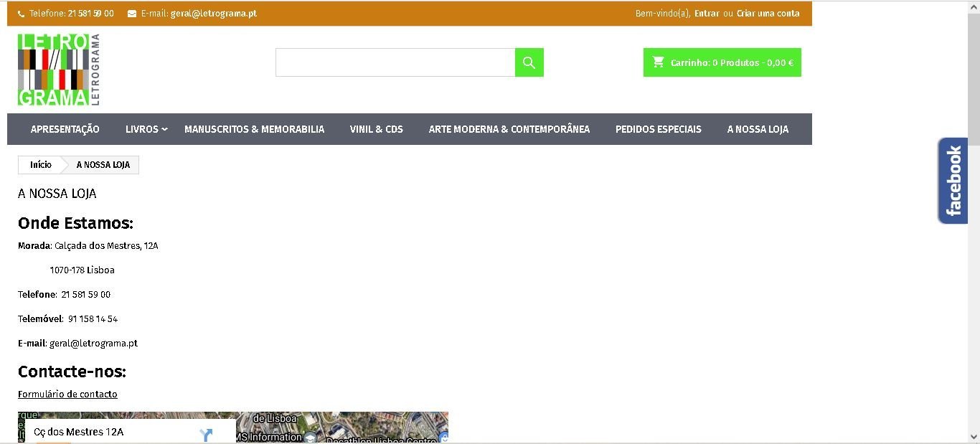Click the address Calçada dos Mestres, 12A

106,246
